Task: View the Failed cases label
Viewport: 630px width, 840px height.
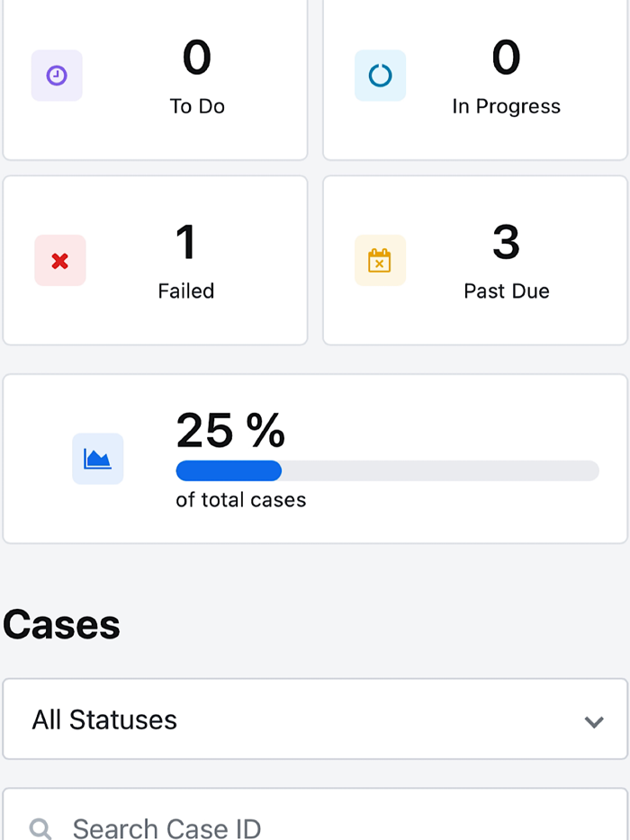Action: tap(186, 290)
